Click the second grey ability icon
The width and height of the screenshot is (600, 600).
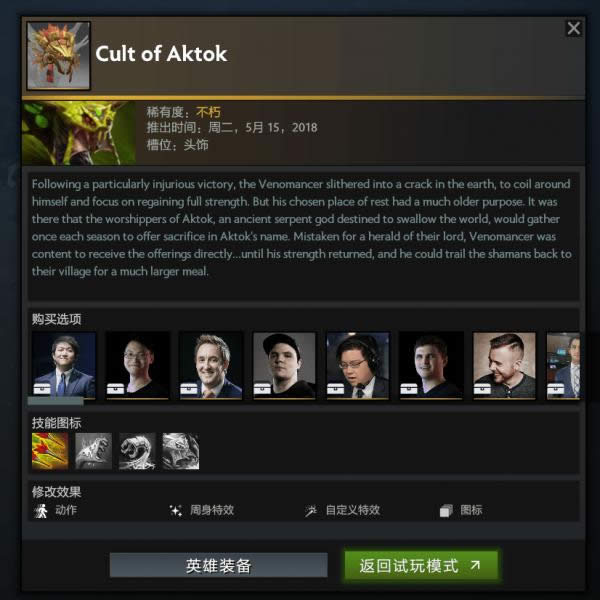94,451
